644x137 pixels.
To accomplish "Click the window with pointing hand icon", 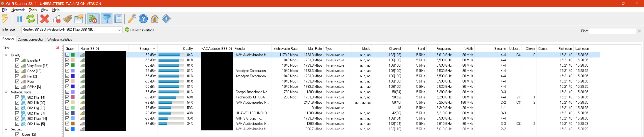I will (79, 19).
